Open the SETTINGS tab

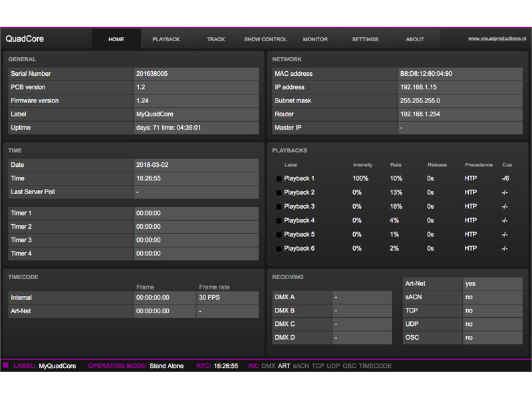pos(365,39)
